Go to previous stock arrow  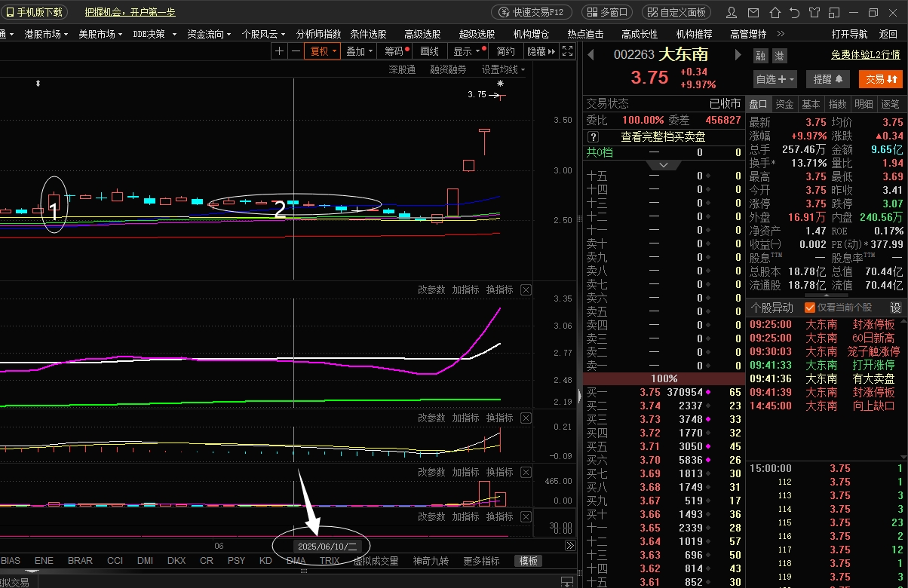point(591,55)
